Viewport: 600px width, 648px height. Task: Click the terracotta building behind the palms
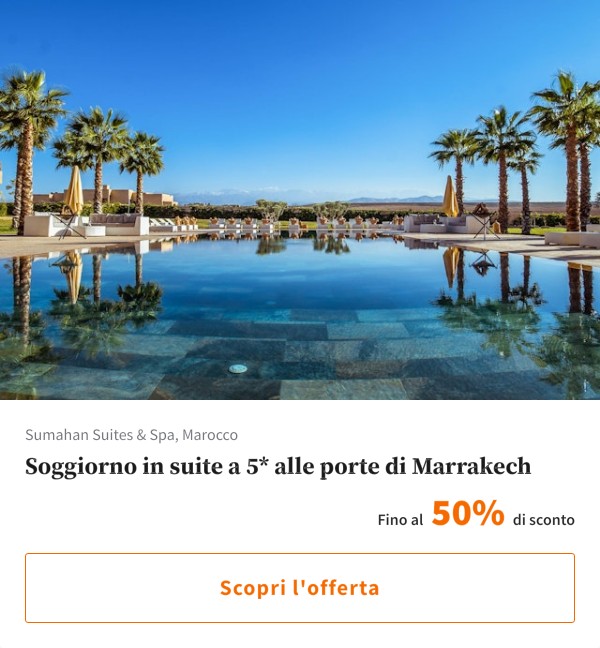105,196
